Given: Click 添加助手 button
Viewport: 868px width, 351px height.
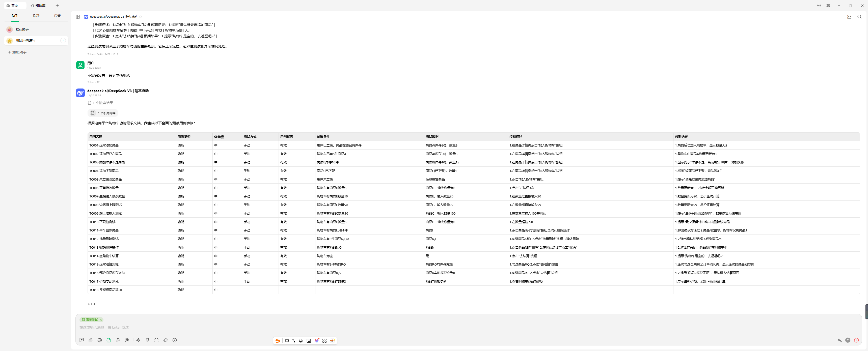Looking at the screenshot, I should pos(17,52).
